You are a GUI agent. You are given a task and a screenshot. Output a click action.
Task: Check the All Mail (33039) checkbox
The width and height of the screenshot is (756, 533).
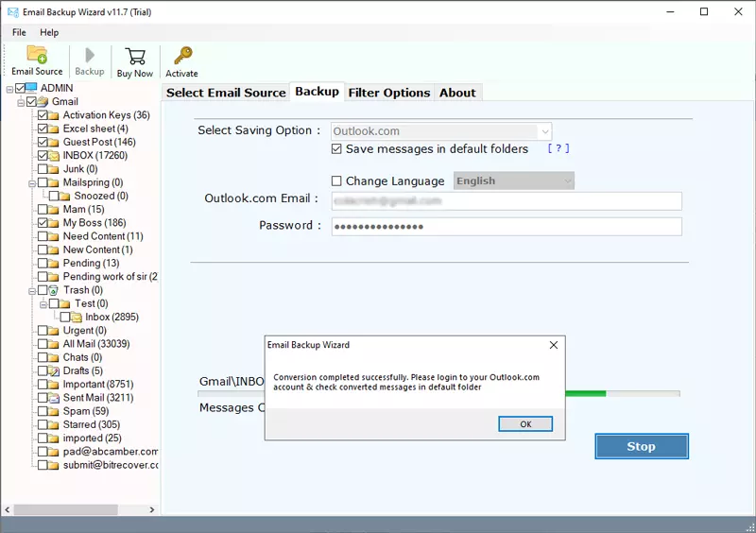tap(43, 344)
